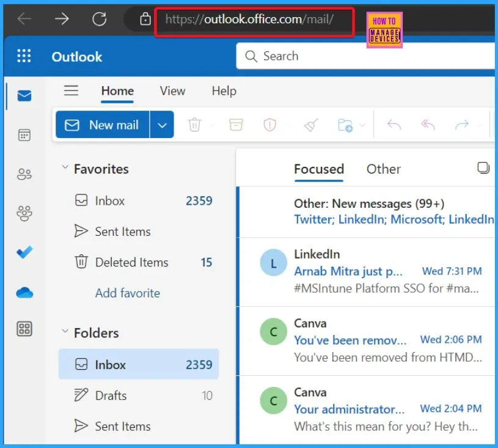This screenshot has width=498, height=448.
Task: Open the Help ribbon tab
Action: coord(224,91)
